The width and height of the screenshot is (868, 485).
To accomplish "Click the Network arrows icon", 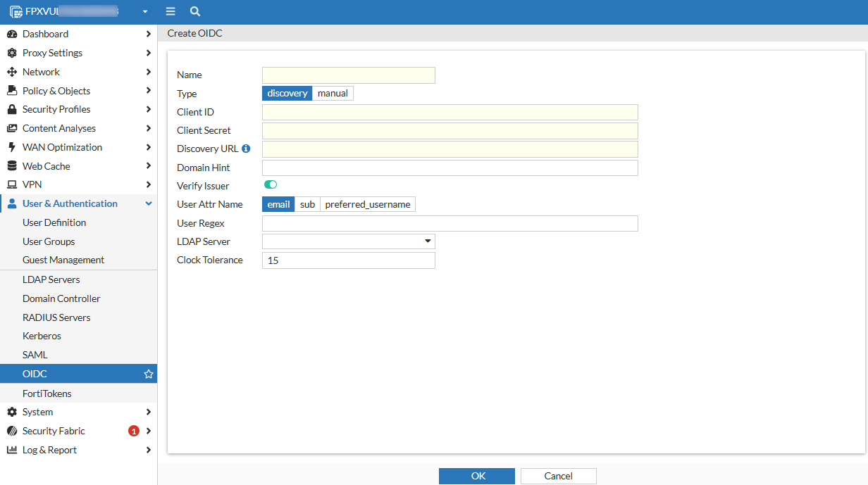I will tap(12, 72).
